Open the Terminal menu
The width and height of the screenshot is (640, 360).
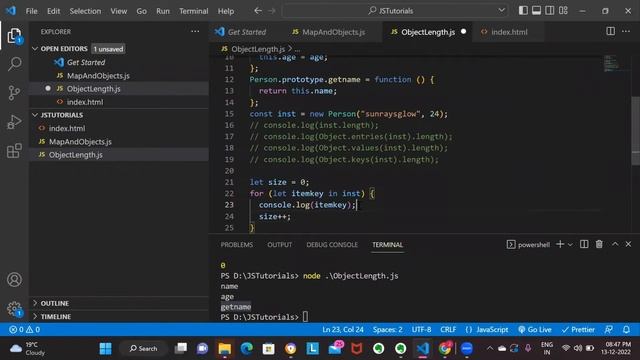tap(193, 11)
